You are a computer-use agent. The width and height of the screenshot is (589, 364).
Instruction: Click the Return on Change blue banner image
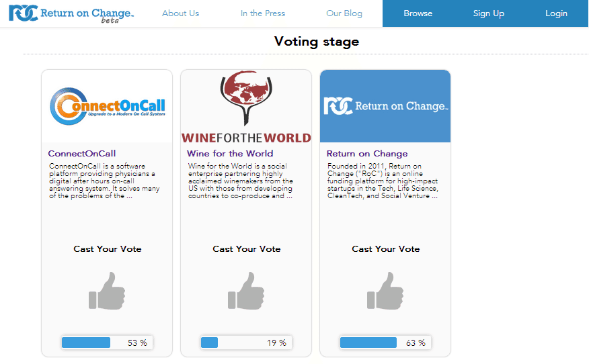385,106
